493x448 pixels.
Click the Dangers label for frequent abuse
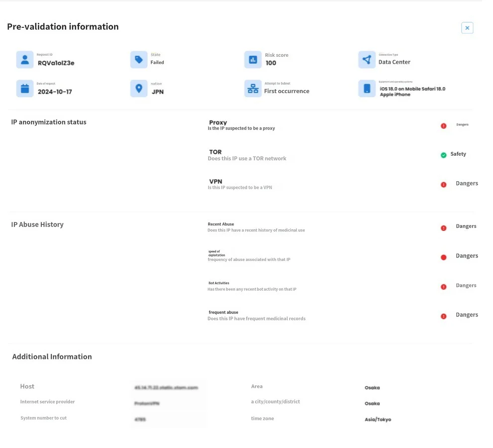pyautogui.click(x=467, y=315)
